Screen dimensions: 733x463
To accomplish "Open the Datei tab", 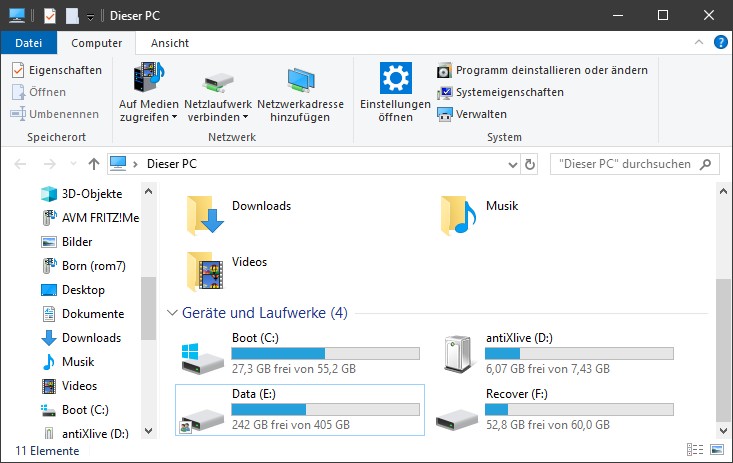I will [x=29, y=43].
